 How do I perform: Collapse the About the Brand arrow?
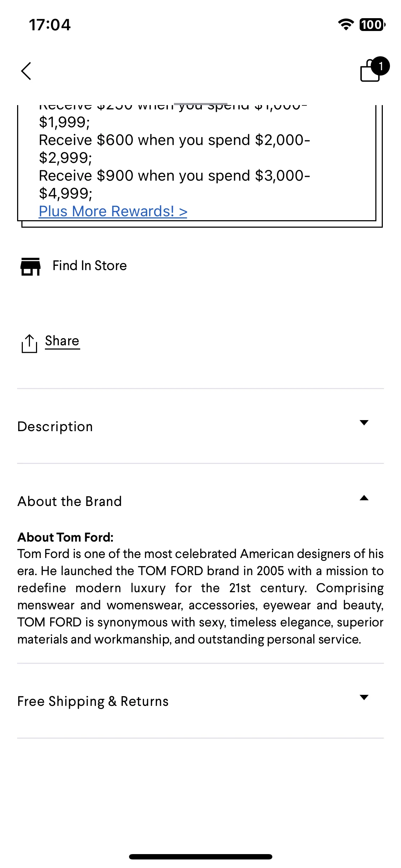[x=364, y=498]
